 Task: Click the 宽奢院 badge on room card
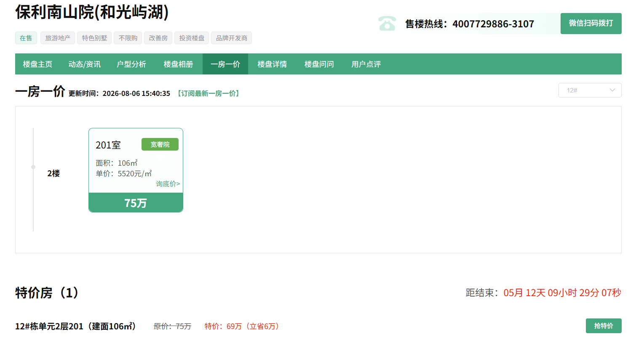pos(160,144)
